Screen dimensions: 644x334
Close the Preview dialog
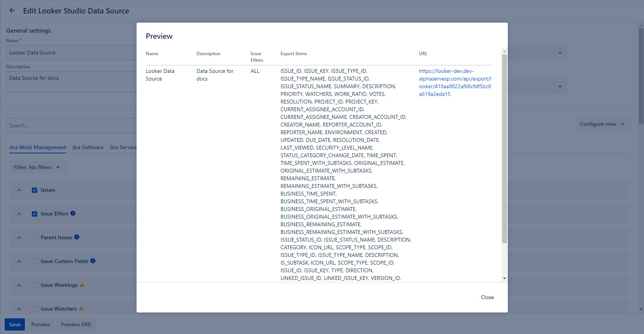click(x=487, y=298)
